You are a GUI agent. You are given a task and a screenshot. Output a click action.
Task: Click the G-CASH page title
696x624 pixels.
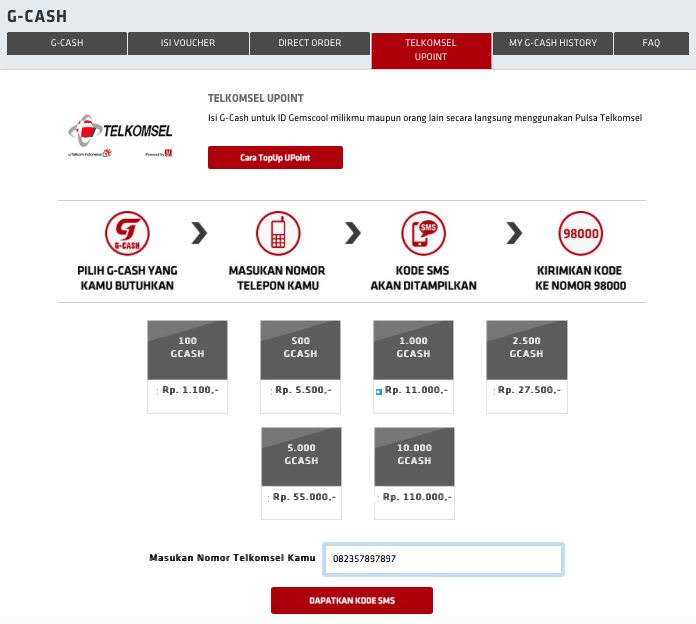[37, 16]
